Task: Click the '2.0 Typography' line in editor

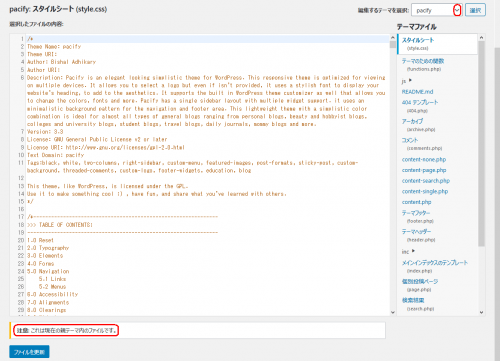Action: click(48, 248)
